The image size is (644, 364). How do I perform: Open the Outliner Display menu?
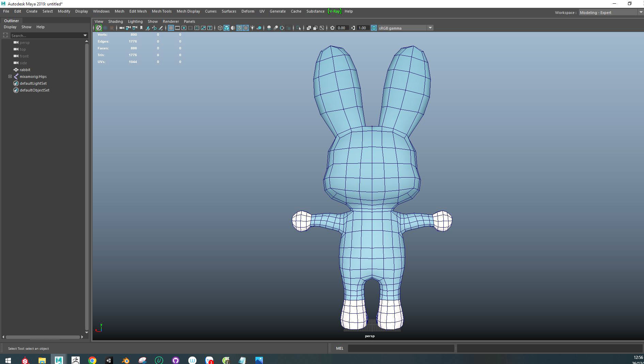pyautogui.click(x=10, y=27)
